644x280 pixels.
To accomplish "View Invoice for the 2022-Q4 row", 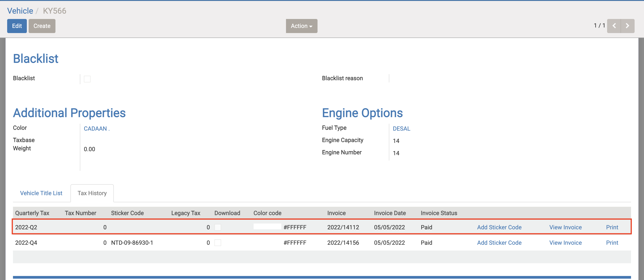I will coord(566,242).
